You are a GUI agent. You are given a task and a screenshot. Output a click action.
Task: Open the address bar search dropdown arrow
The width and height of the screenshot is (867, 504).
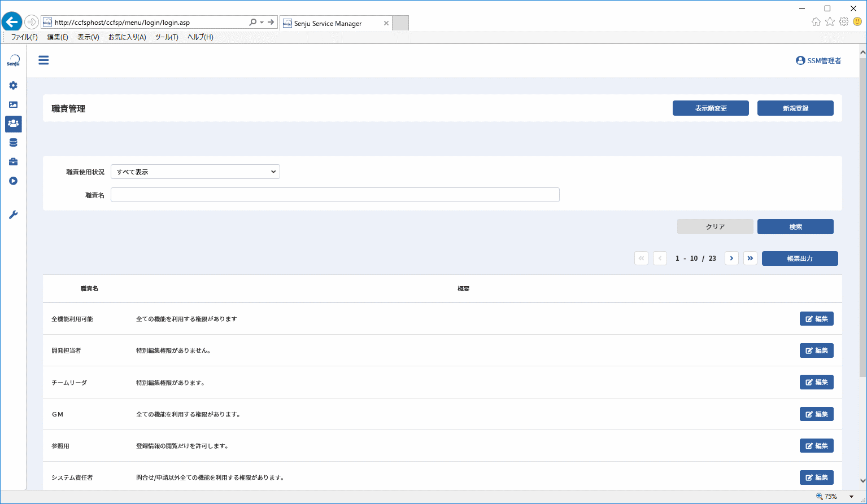click(x=262, y=23)
